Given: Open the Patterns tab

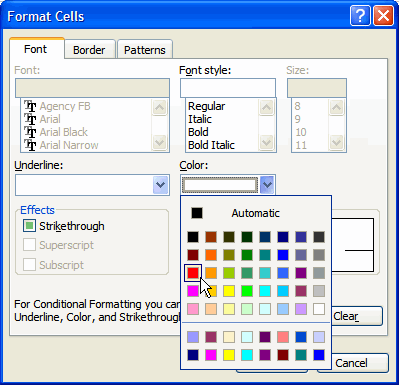Looking at the screenshot, I should [145, 50].
